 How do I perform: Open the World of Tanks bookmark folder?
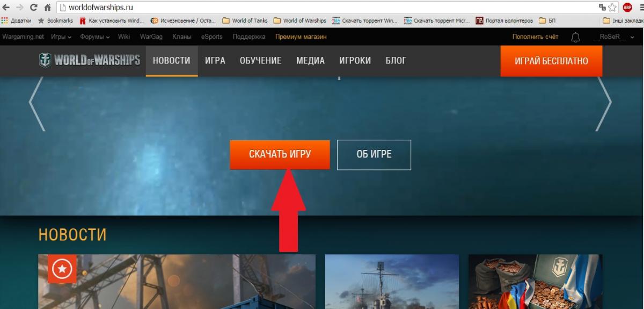245,21
